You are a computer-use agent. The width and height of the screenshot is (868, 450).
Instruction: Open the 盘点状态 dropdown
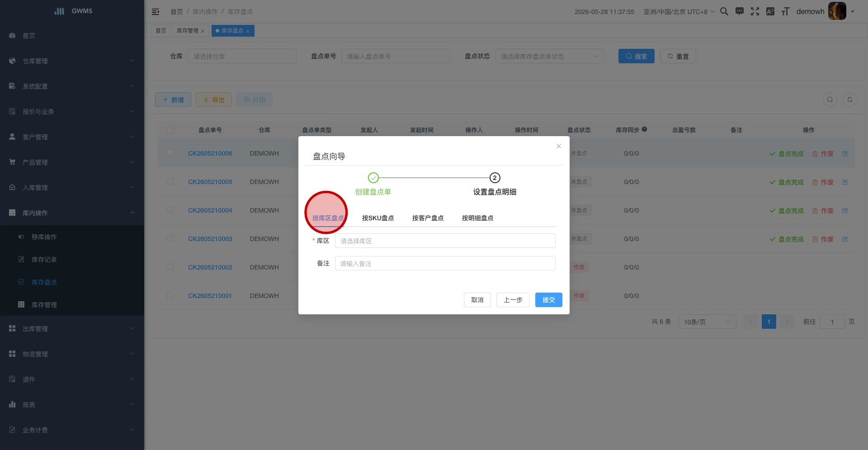(549, 56)
